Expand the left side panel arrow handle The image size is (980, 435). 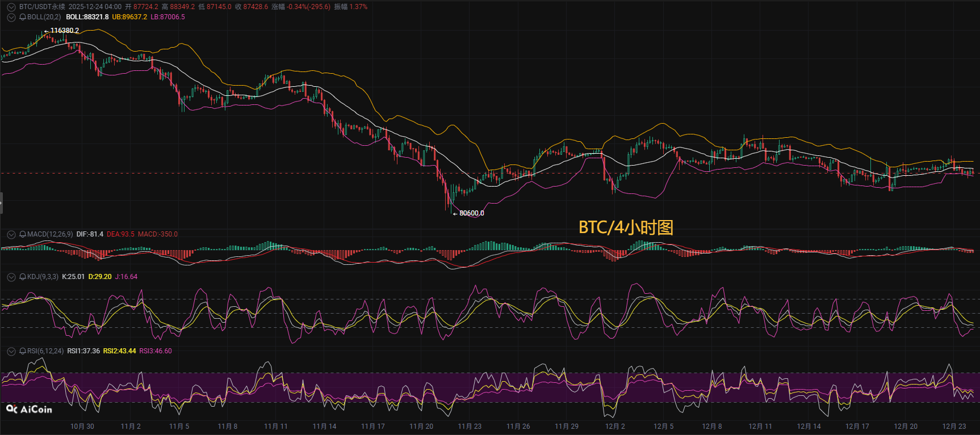[2, 203]
